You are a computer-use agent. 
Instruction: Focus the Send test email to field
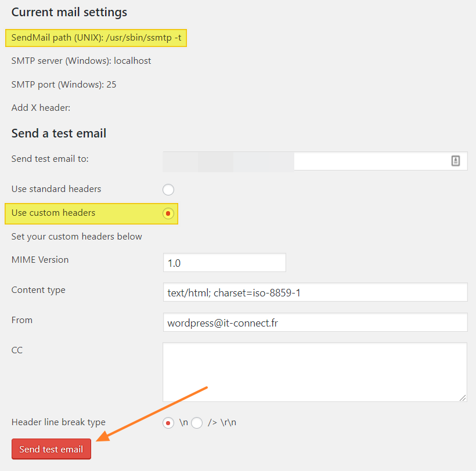point(372,161)
